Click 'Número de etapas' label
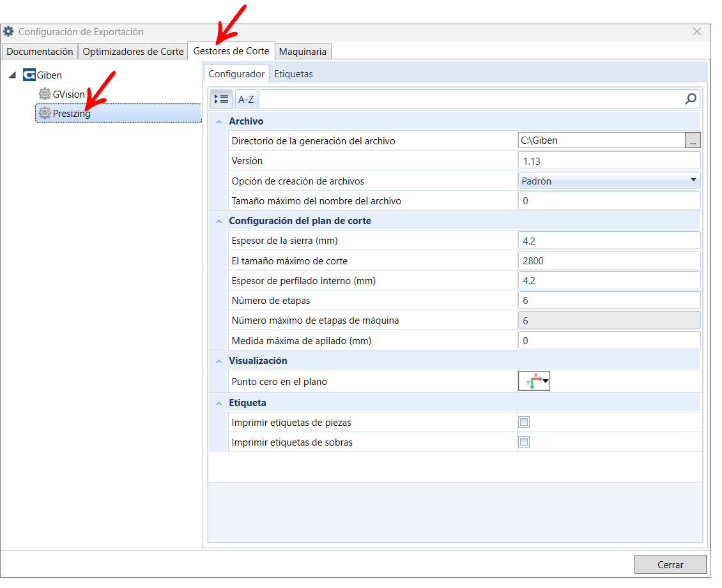This screenshot has height=588, width=722. (271, 301)
